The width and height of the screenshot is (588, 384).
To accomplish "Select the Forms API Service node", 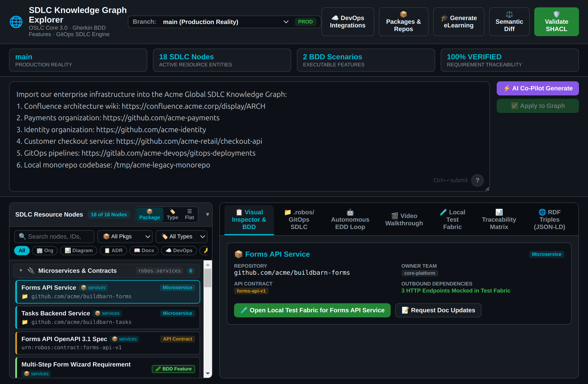I will tap(108, 292).
